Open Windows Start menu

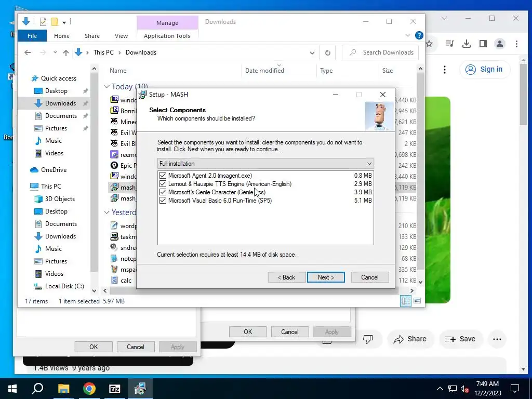click(12, 389)
